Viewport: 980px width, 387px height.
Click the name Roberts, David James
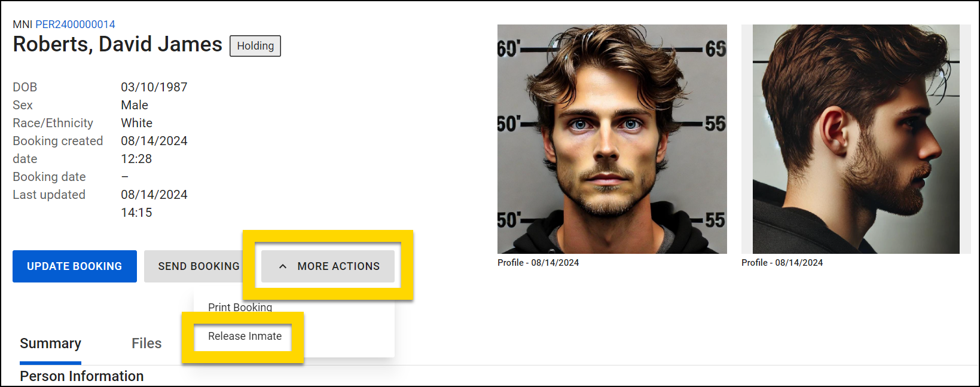point(118,44)
